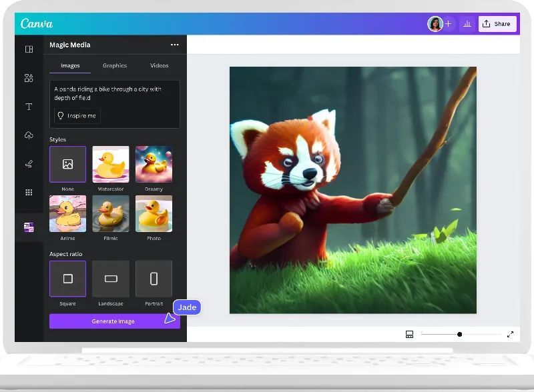Open the Uploads cloud icon
534x392 pixels.
29,135
